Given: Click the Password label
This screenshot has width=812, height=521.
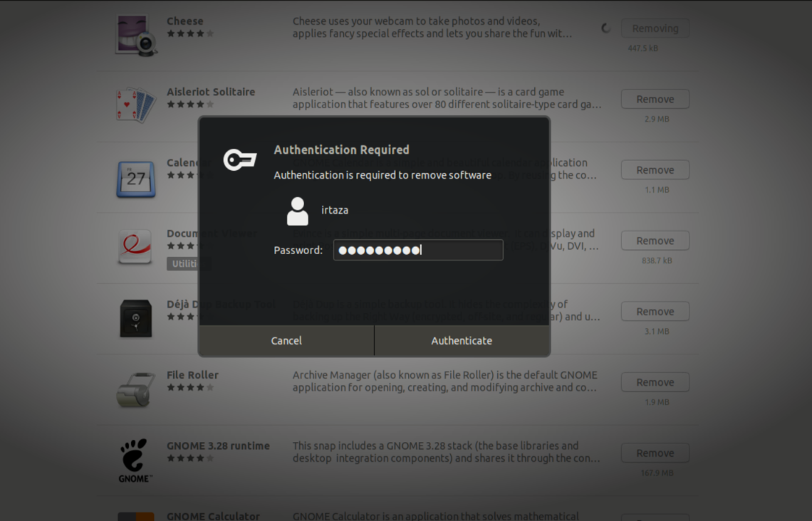Looking at the screenshot, I should [298, 251].
